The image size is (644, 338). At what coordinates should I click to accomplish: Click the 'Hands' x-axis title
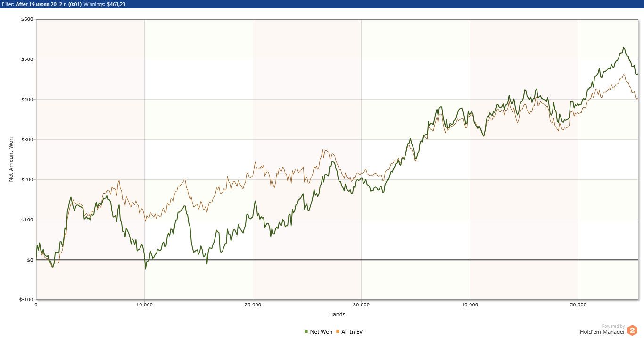337,314
